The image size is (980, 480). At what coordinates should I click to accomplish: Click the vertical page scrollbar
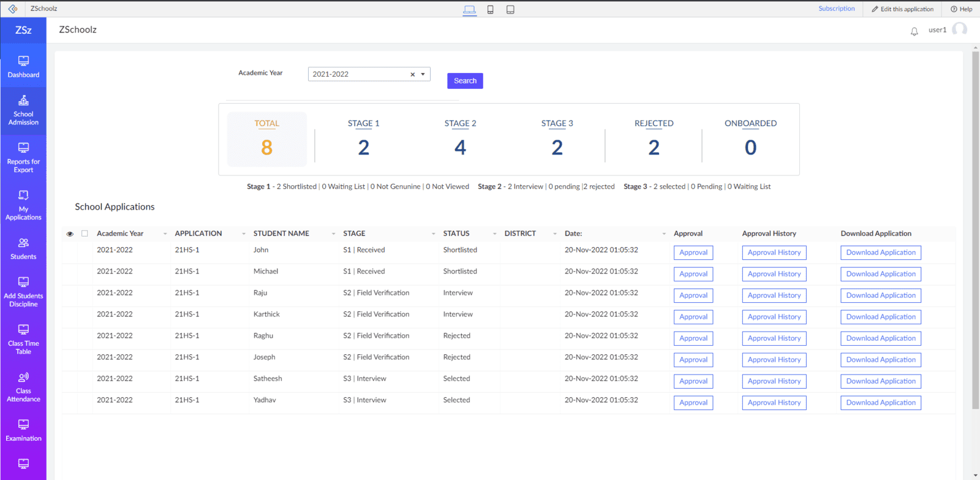975,230
